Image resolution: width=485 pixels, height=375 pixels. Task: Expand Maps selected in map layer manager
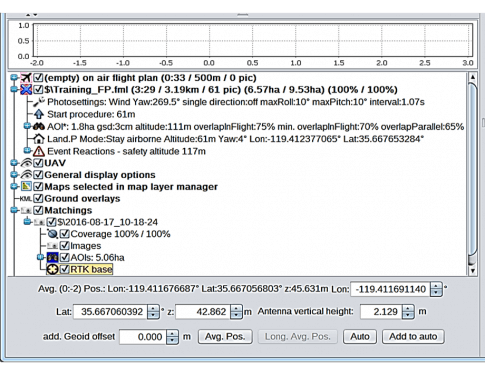pyautogui.click(x=14, y=186)
